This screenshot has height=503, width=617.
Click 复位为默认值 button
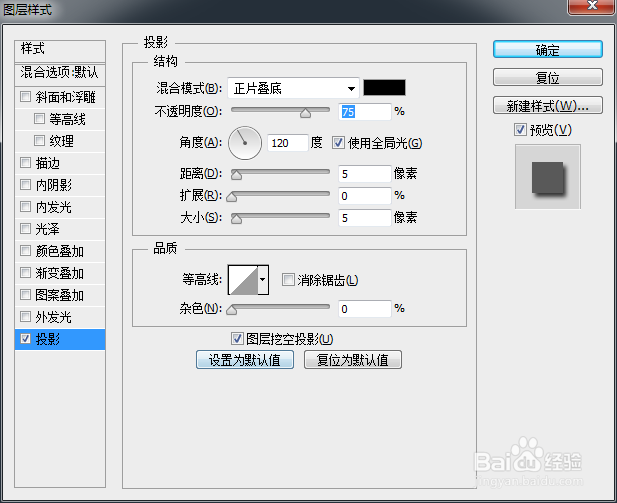click(x=353, y=360)
